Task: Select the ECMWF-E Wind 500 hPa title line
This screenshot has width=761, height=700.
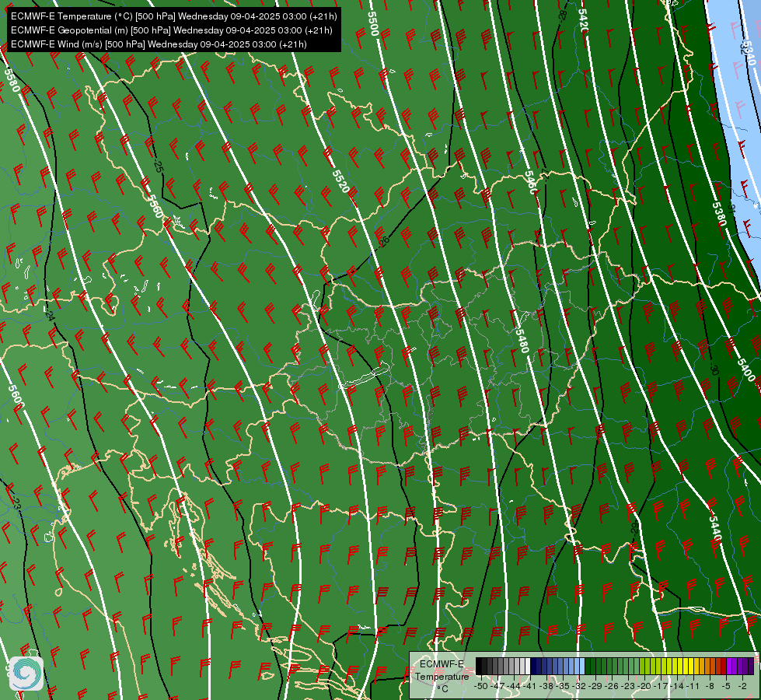Action: [159, 44]
